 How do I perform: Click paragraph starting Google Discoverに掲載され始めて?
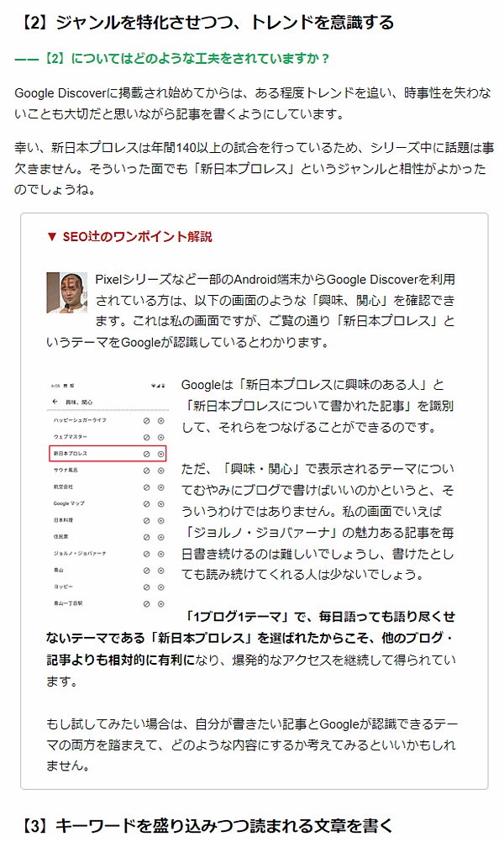253,103
